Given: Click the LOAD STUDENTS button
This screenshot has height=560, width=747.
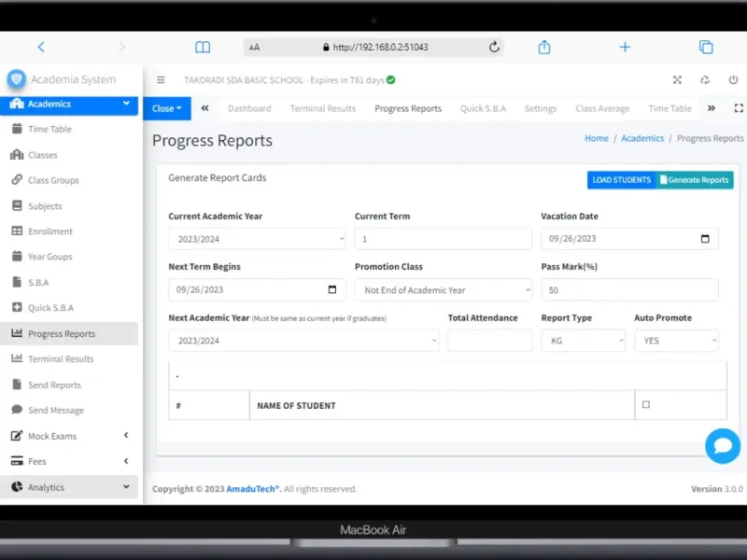Looking at the screenshot, I should coord(621,180).
